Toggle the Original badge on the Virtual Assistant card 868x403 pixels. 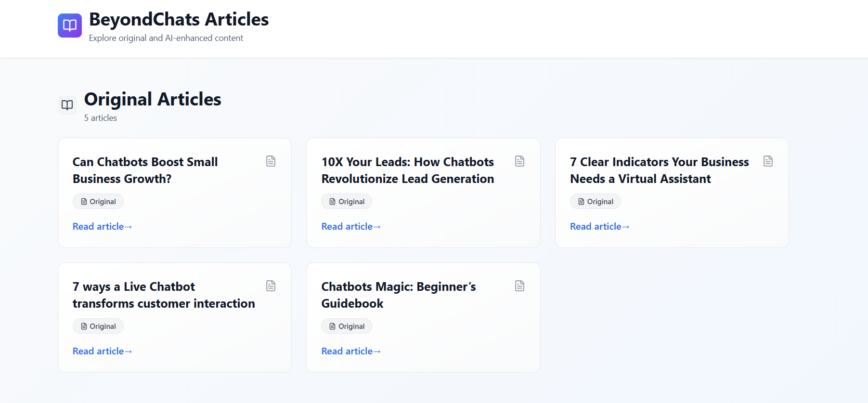tap(595, 201)
